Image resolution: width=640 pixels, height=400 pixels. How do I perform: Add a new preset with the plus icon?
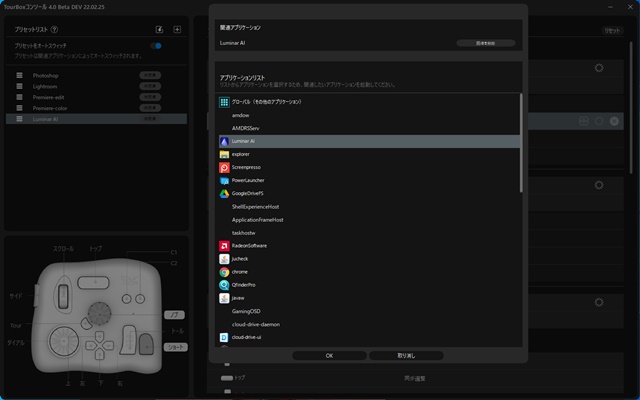pos(177,29)
